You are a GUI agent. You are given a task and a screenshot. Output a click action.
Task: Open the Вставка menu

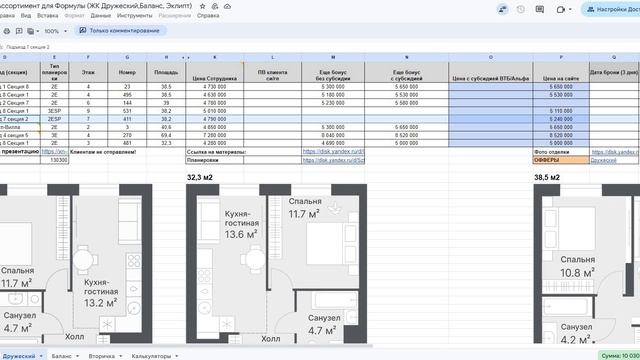pyautogui.click(x=47, y=16)
